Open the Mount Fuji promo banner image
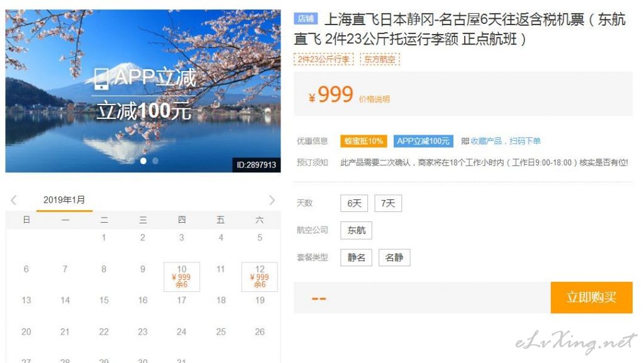Screen dimensions: 644x363 click(143, 91)
